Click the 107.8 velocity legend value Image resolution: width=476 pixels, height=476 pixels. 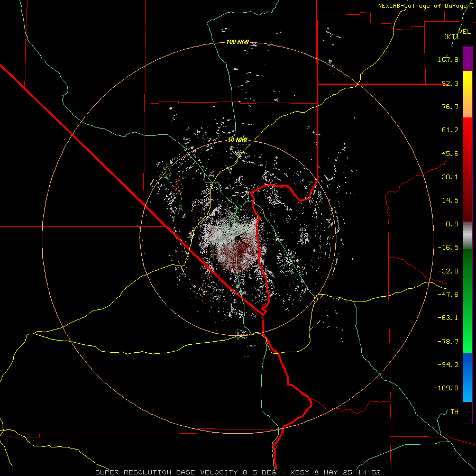pos(448,59)
